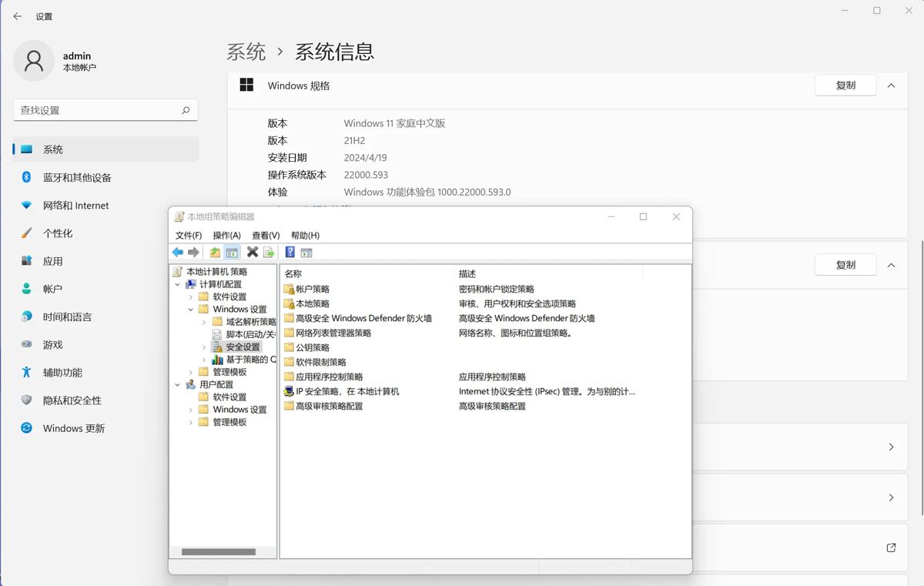Click 复制 button in Windows 规格 section
The width and height of the screenshot is (924, 586).
[x=845, y=85]
